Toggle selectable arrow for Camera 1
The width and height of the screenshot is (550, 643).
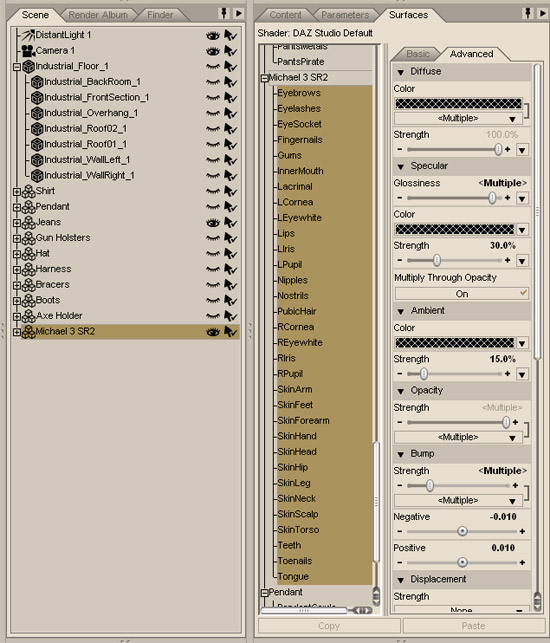pos(230,51)
